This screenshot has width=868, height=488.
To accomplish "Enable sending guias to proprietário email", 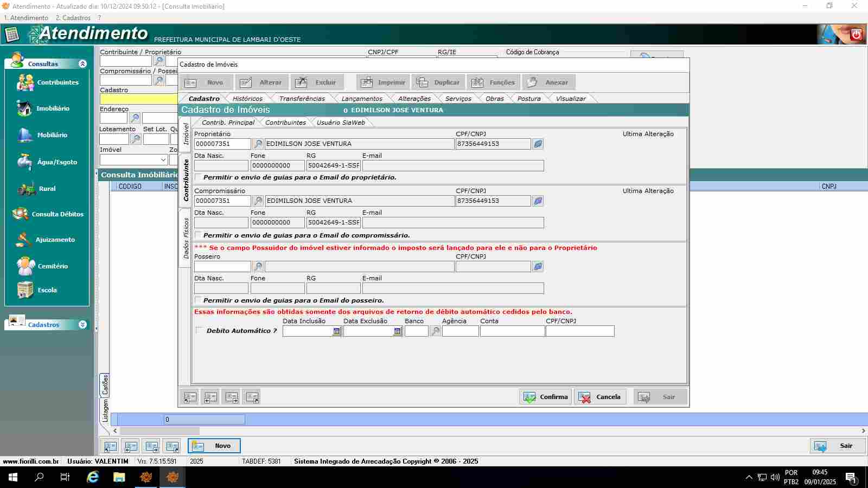I will pyautogui.click(x=199, y=177).
